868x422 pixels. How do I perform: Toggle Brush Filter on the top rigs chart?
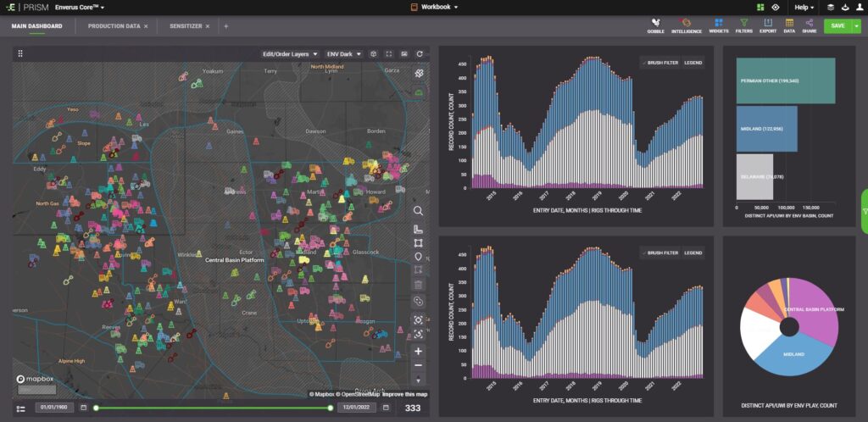[x=660, y=63]
